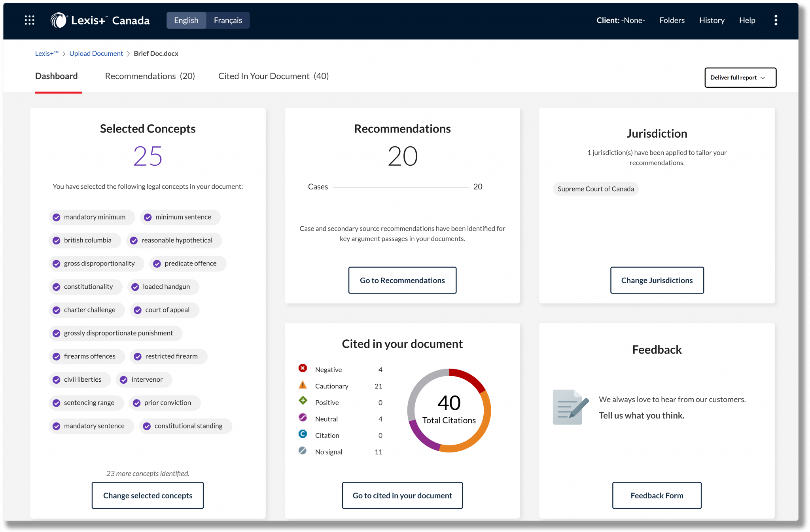Open the Upload Document breadcrumb link
This screenshot has width=810, height=532.
pos(96,53)
